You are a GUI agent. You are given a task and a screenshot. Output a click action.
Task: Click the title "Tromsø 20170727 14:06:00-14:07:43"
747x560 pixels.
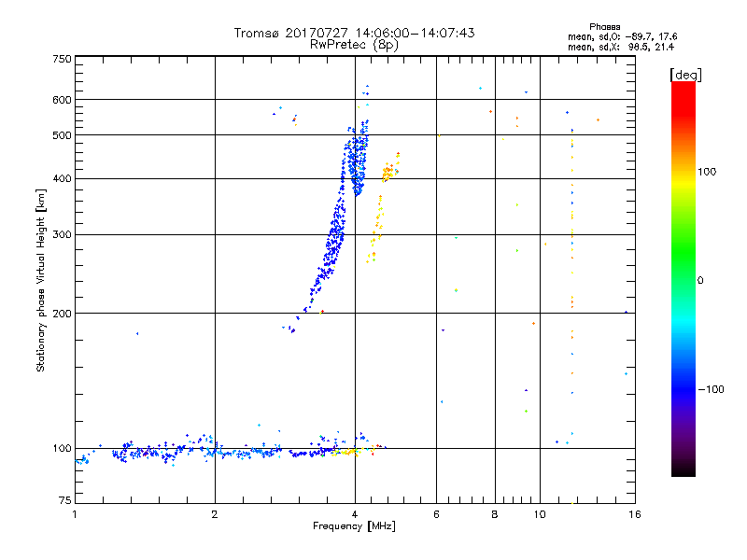pyautogui.click(x=354, y=33)
